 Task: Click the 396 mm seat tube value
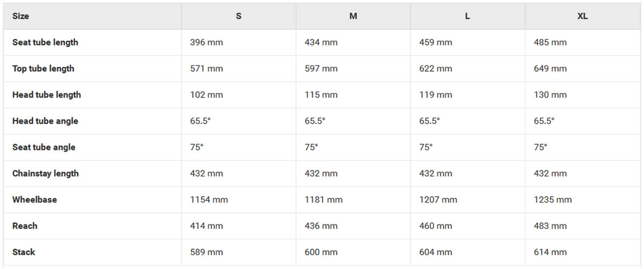[207, 42]
